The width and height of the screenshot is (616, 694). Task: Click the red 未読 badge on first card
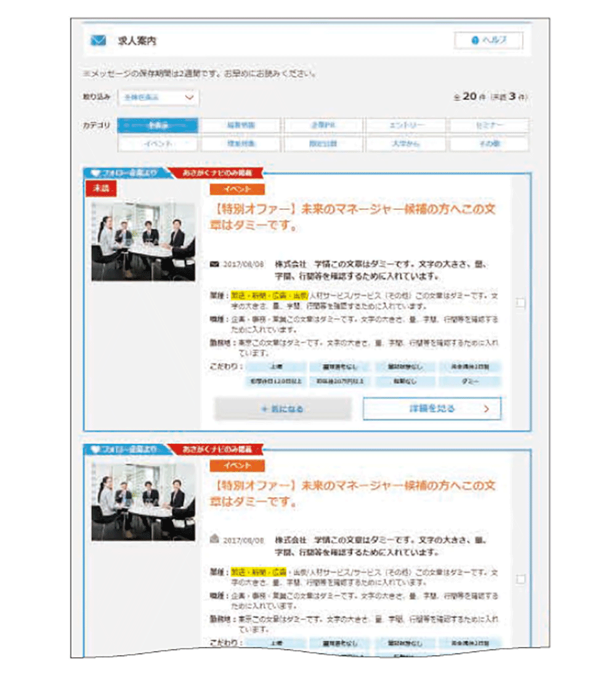[100, 189]
